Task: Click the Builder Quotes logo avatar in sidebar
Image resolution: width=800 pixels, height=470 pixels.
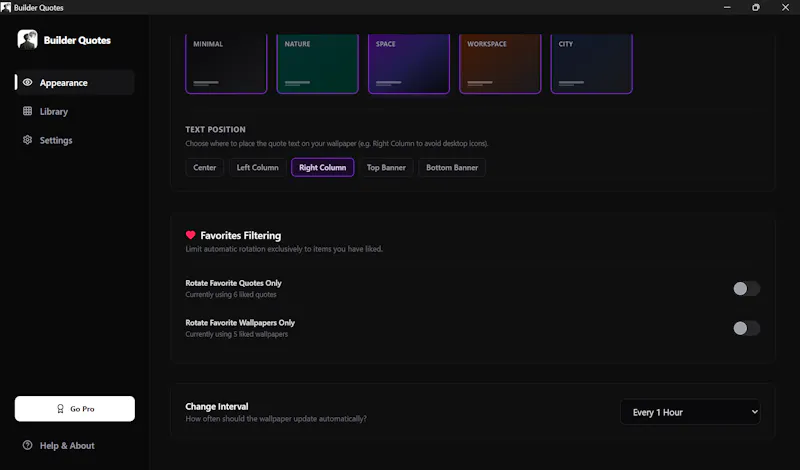Action: click(x=27, y=39)
